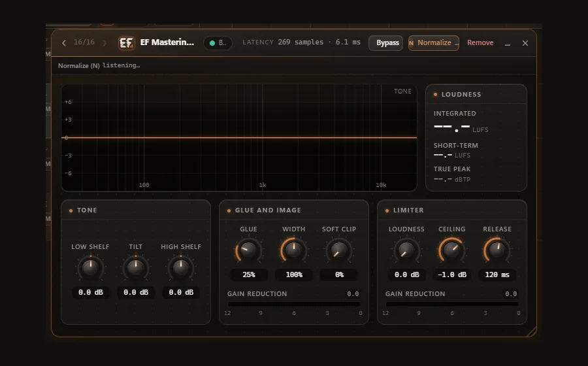Click the Low Shelf knob
The image size is (588, 366).
tap(90, 268)
